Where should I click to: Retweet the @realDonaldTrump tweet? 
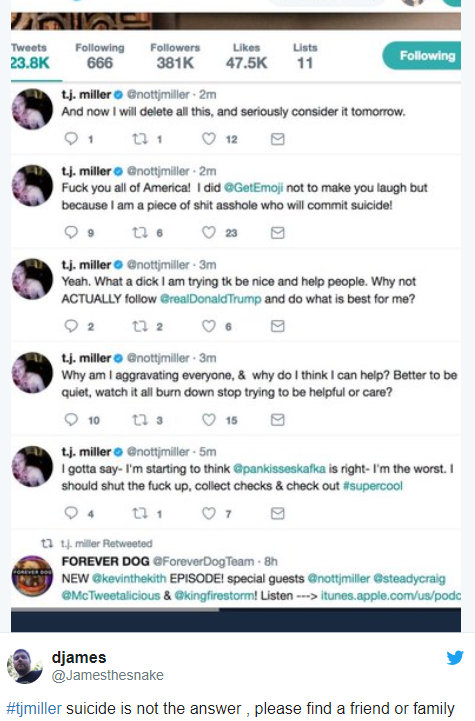point(140,326)
